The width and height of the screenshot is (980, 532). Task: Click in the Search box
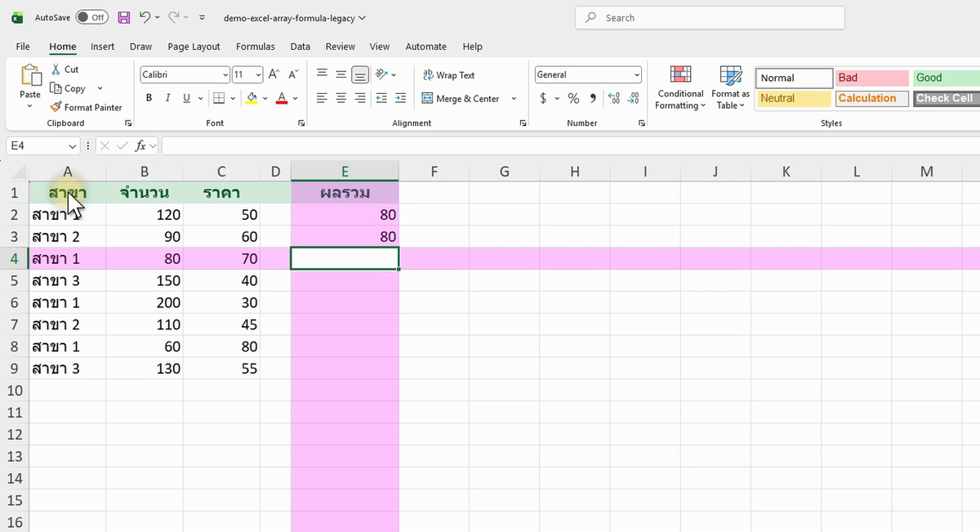click(x=710, y=18)
